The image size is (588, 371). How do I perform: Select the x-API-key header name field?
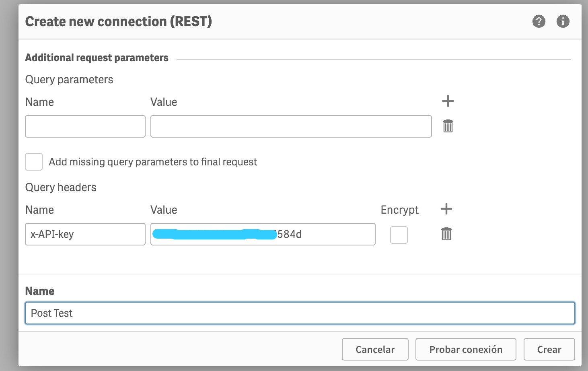85,234
